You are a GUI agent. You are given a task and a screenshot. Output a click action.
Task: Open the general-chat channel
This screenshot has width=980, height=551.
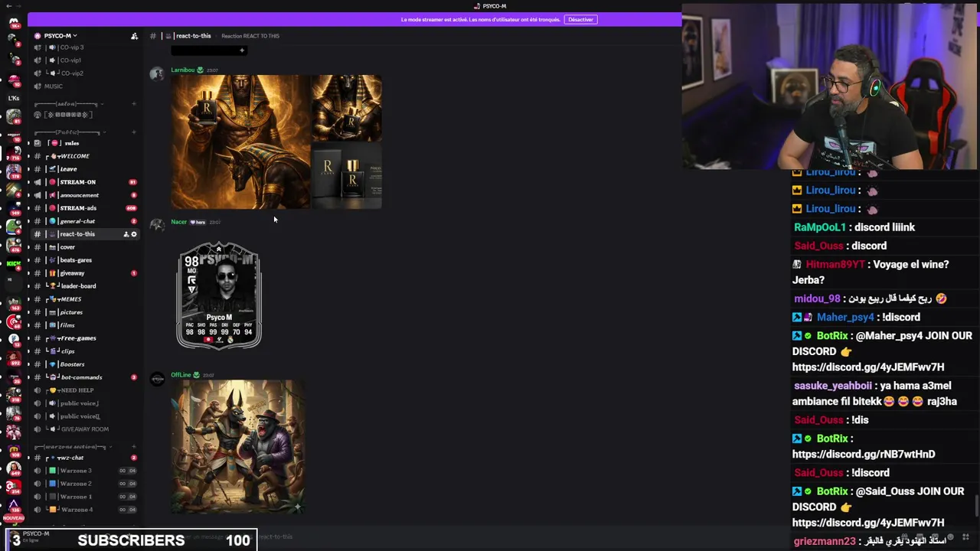(84, 221)
